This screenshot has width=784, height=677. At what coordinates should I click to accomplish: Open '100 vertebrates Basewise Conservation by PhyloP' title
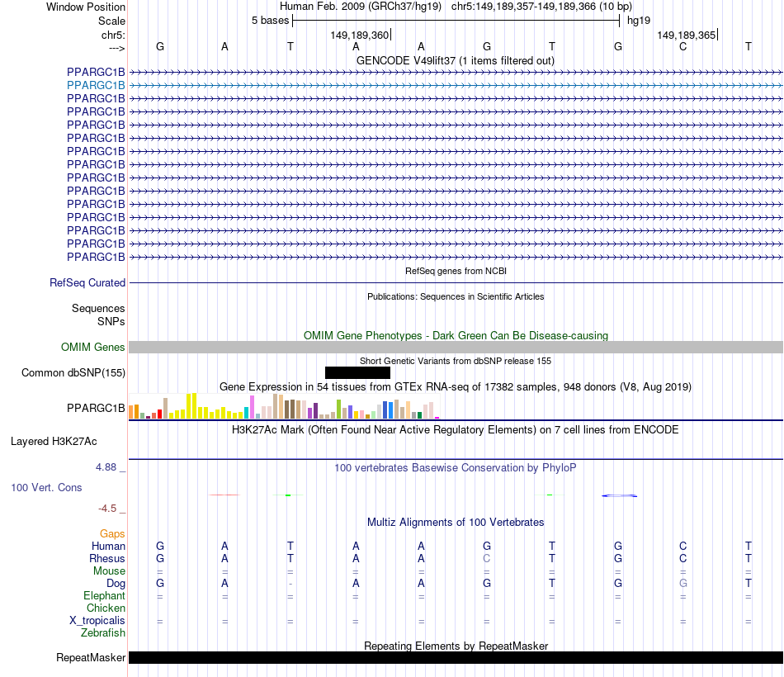point(456,468)
